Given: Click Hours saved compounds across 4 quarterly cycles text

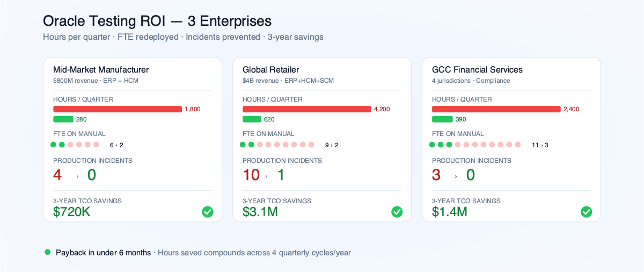Looking at the screenshot, I should [254, 253].
